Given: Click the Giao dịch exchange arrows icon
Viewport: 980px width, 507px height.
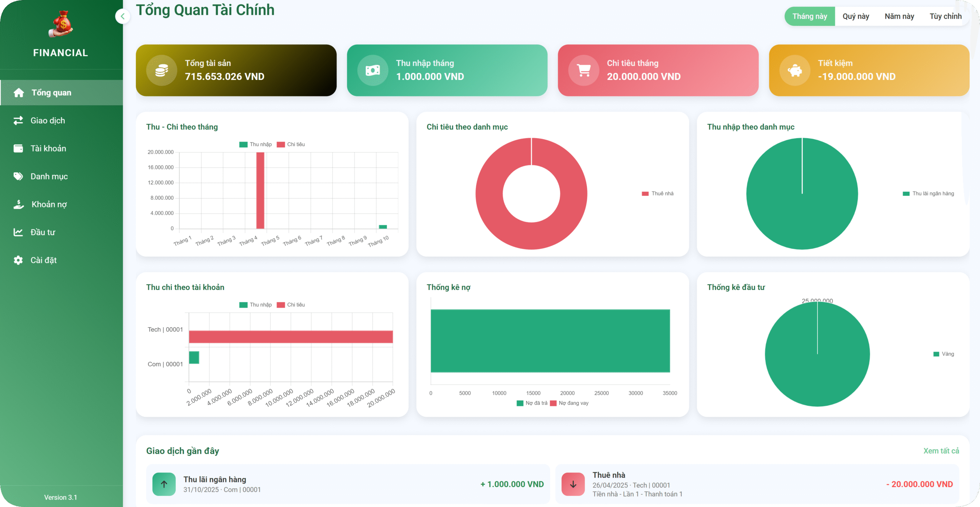Looking at the screenshot, I should coord(18,121).
